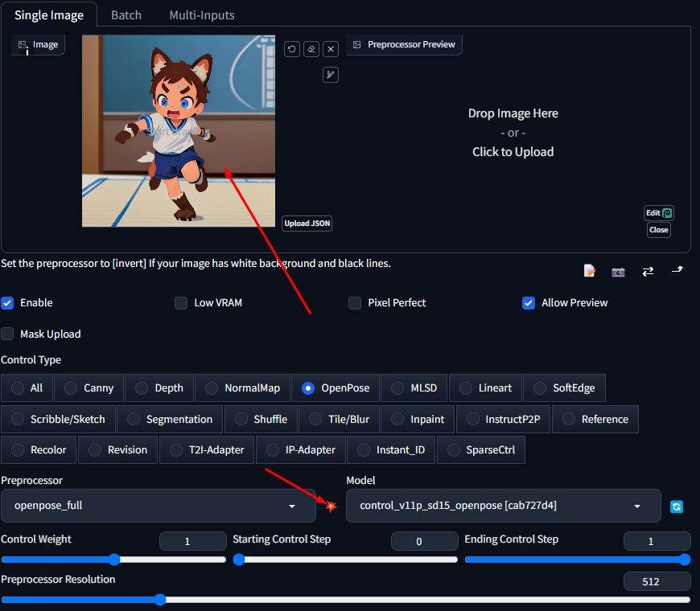Refresh the model list with the blue icon

click(x=677, y=506)
